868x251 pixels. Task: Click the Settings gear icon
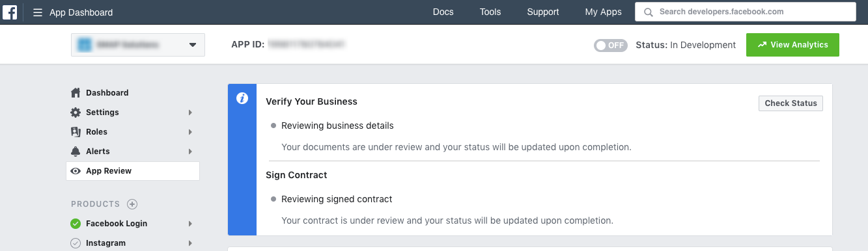click(76, 112)
